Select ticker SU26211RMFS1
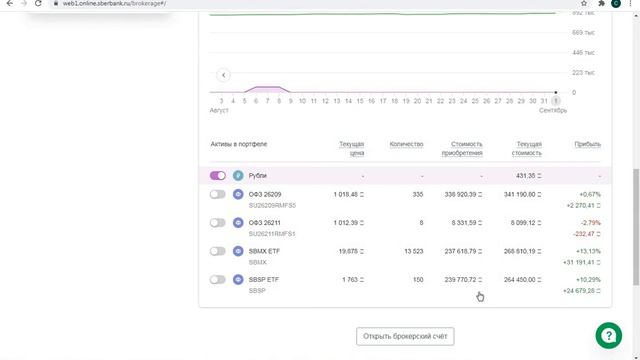 coord(272,234)
